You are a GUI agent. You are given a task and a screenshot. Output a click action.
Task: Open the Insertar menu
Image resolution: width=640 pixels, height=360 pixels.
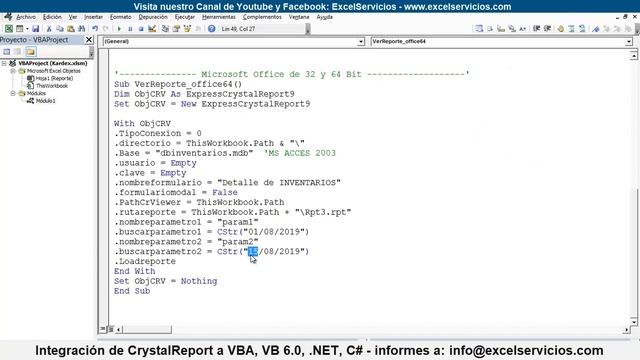93,17
